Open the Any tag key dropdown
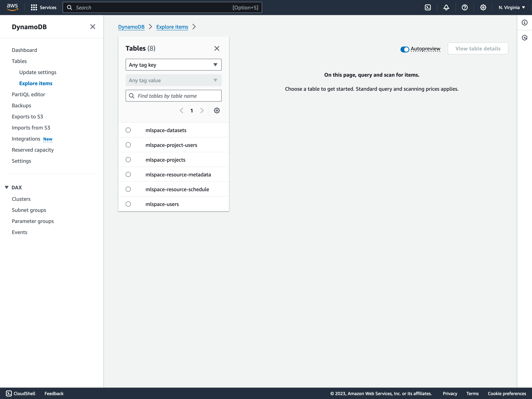Viewport: 532px width, 399px height. [173, 65]
